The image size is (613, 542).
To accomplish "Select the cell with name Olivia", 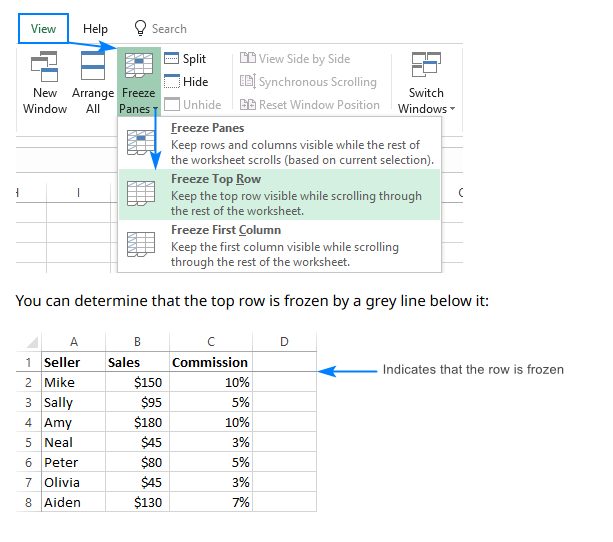I will point(73,482).
